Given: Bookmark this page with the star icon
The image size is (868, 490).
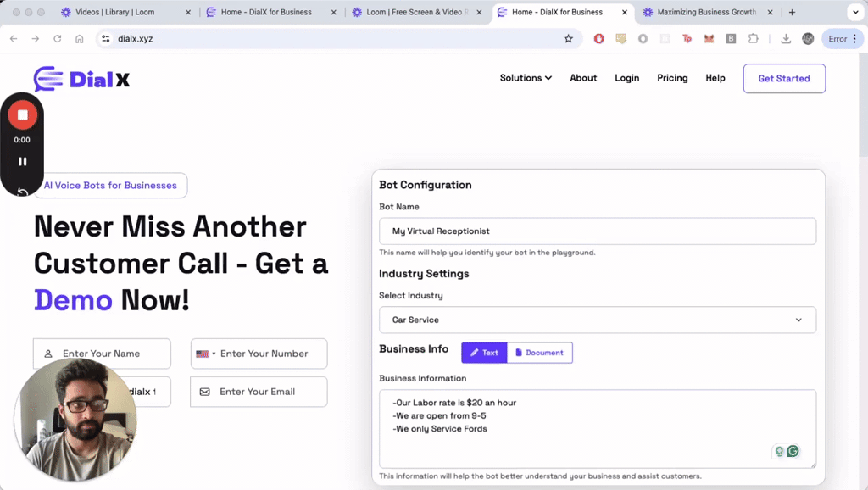Looking at the screenshot, I should click(x=568, y=39).
